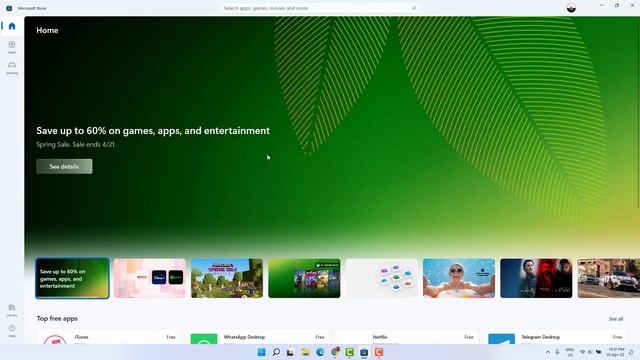The image size is (640, 360).
Task: Open the red C recorder taskbar icon
Action: tap(379, 352)
